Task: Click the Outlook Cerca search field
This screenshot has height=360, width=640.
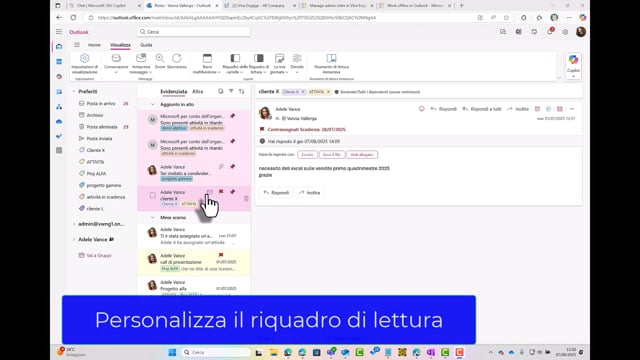Action: [x=193, y=32]
